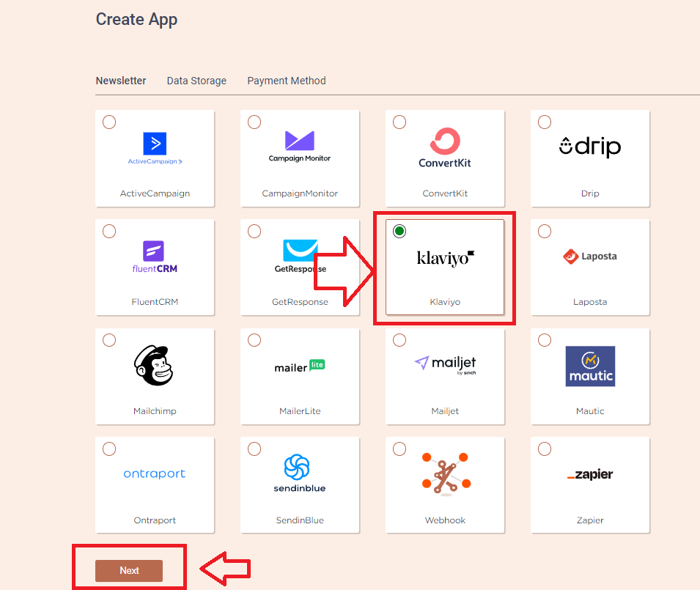Screen dimensions: 700x590
Task: Select the Zapier radio button
Action: click(x=545, y=449)
